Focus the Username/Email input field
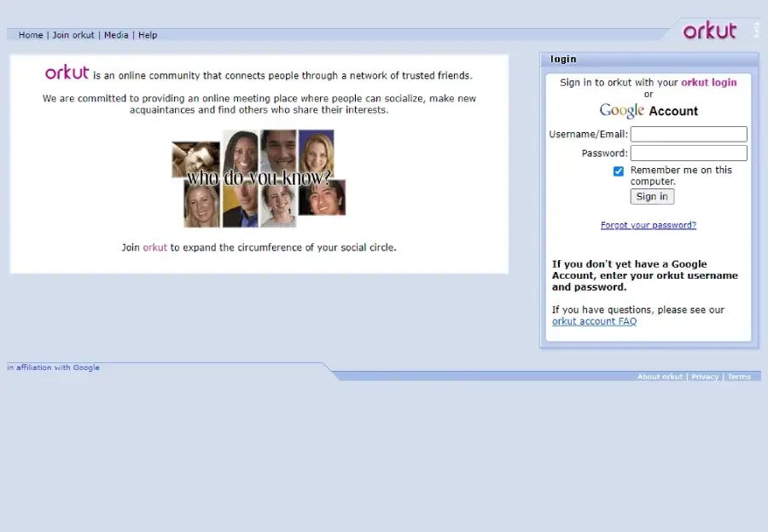 click(x=689, y=134)
